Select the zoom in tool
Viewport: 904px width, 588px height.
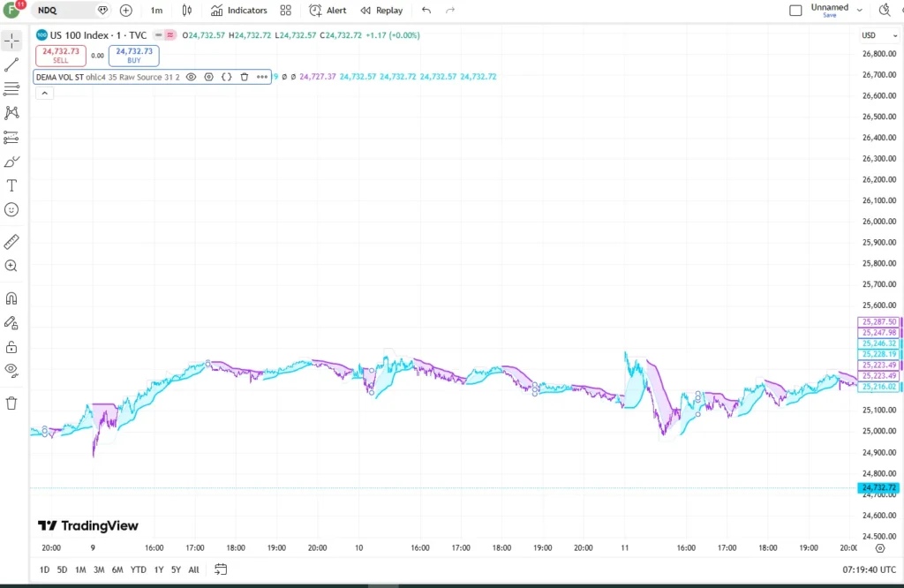11,266
